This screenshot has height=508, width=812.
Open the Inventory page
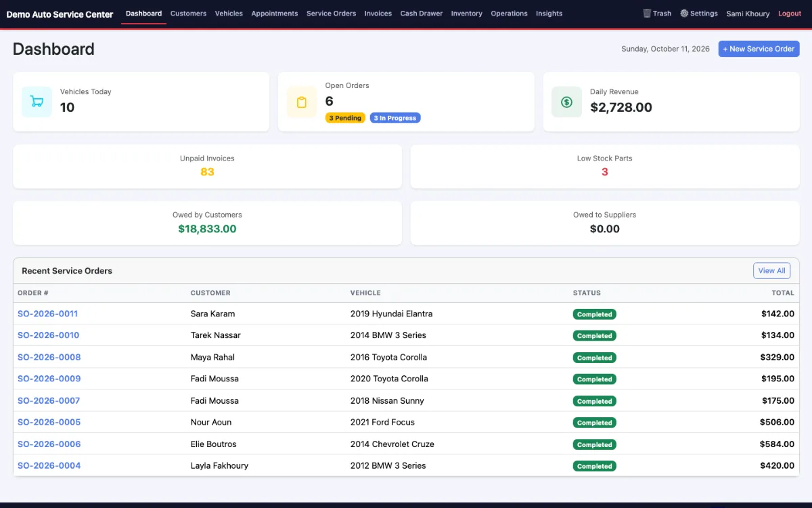point(466,14)
